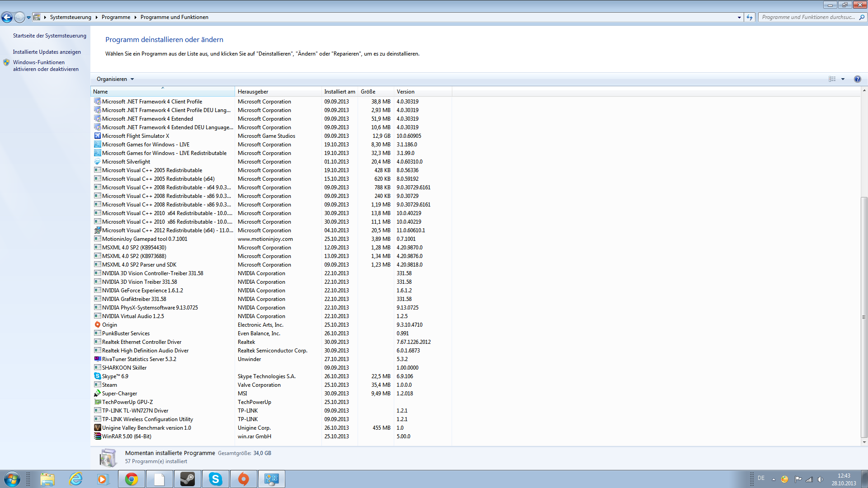Go to Startseite der Systemsteuerung
868x488 pixels.
coord(49,36)
